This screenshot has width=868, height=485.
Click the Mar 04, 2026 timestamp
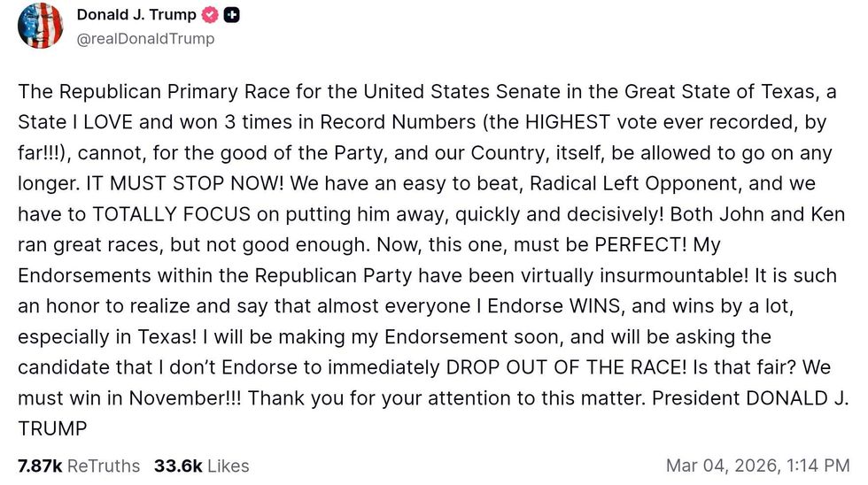pos(757,466)
